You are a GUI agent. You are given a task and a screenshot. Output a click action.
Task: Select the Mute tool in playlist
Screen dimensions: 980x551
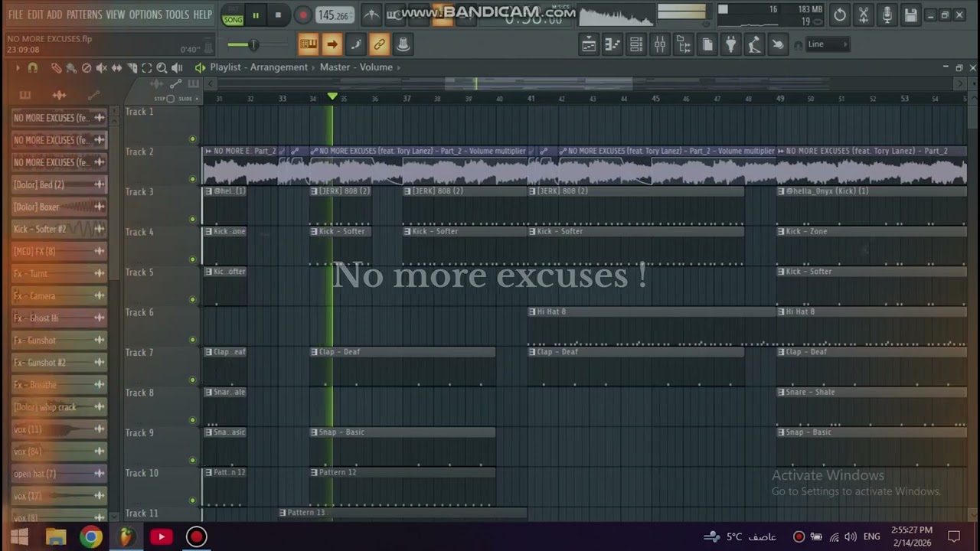pos(101,68)
